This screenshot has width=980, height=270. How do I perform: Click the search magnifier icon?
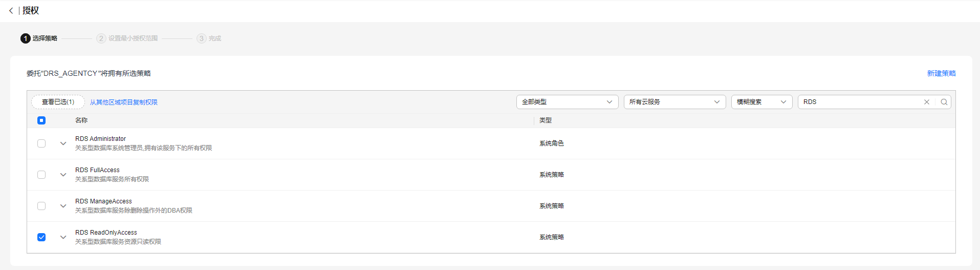pyautogui.click(x=944, y=102)
